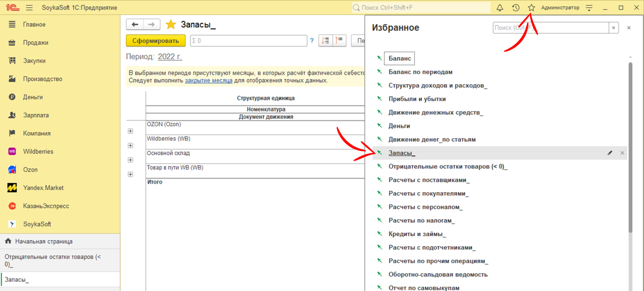644x291 pixels.
Task: Open Движение денежных средств_ favorite
Action: [x=436, y=112]
